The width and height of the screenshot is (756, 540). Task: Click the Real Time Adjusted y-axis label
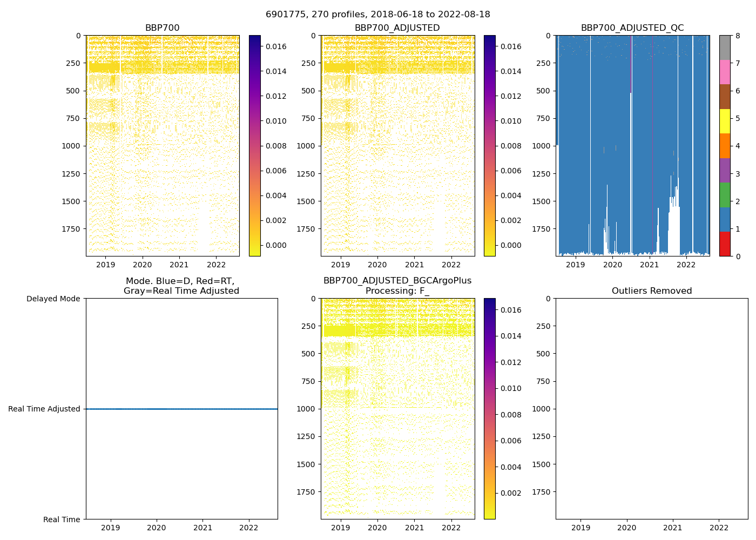pyautogui.click(x=44, y=409)
